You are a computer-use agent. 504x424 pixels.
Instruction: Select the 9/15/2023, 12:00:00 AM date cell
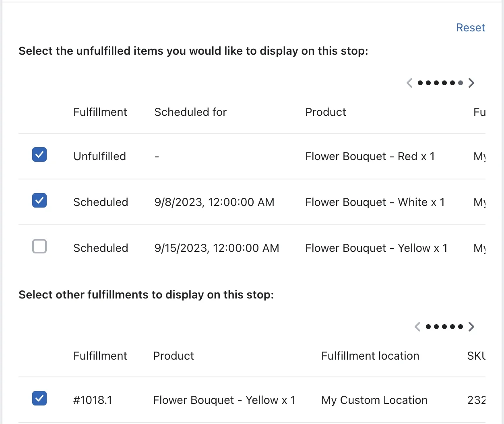tap(217, 248)
